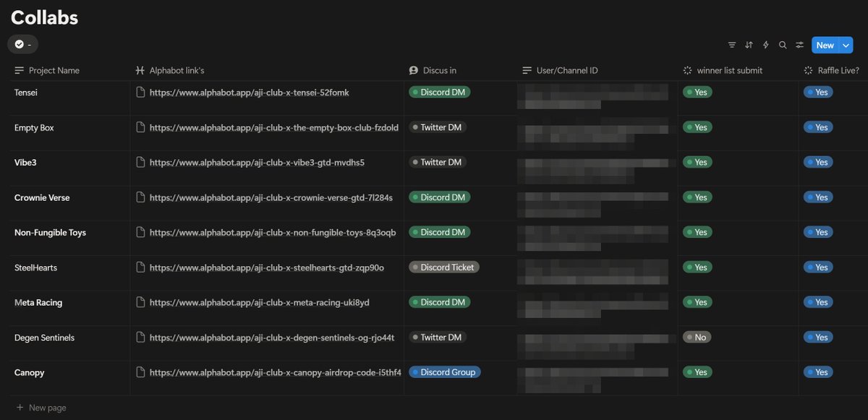Click the page icon in Empty Box link cell
The height and width of the screenshot is (420, 868).
tap(141, 128)
